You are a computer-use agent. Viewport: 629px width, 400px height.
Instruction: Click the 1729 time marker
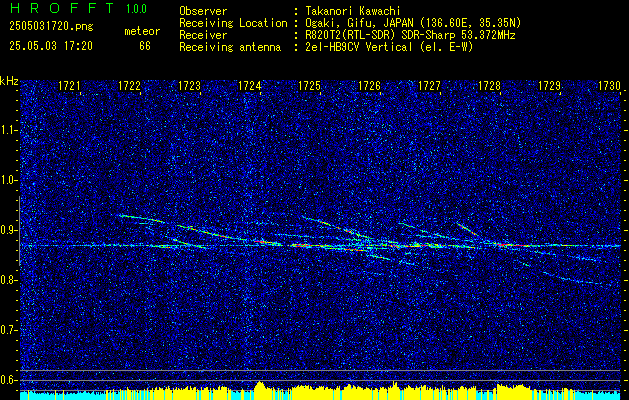(550, 86)
